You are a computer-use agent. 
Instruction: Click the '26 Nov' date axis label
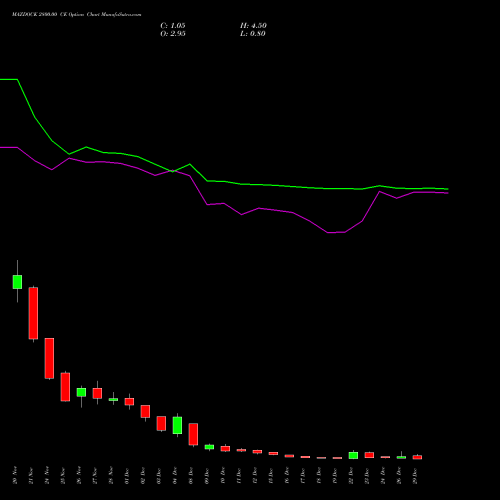(79, 475)
